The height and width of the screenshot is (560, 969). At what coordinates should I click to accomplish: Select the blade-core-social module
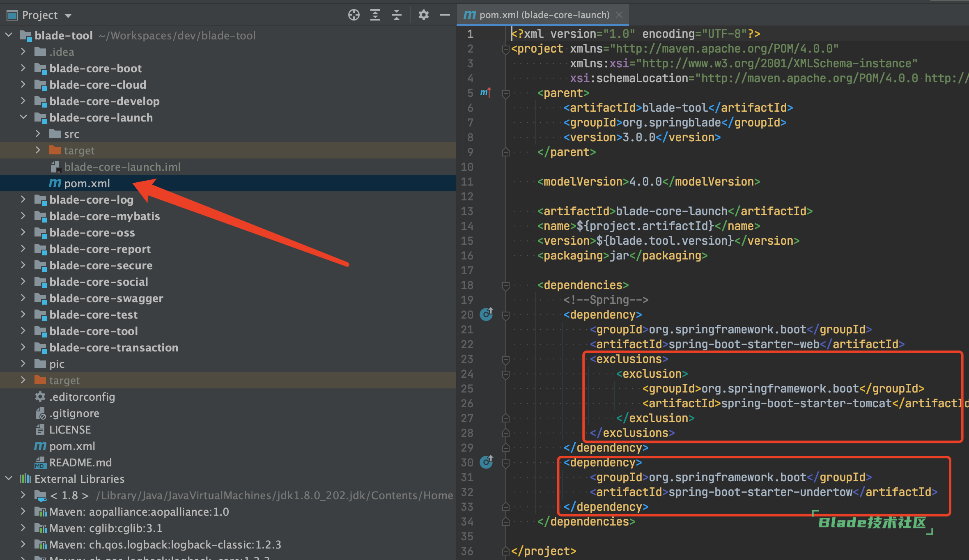pos(99,282)
